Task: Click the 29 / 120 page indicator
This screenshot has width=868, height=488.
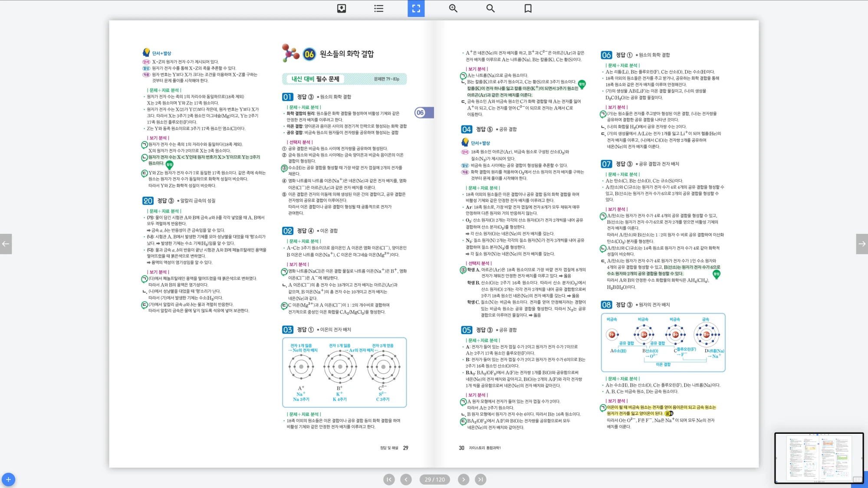Action: (434, 479)
